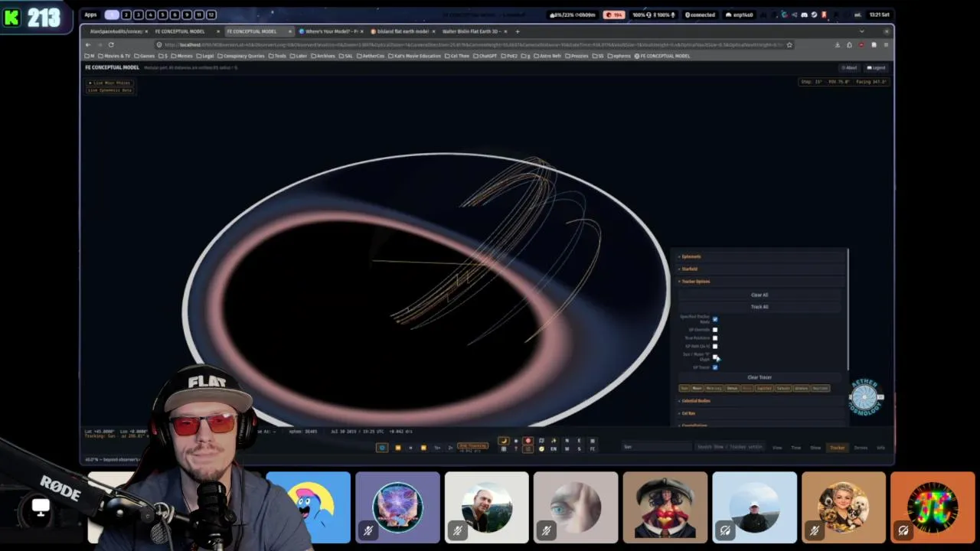Toggle the Venus tracker chip
The height and width of the screenshot is (551, 980).
pyautogui.click(x=733, y=388)
